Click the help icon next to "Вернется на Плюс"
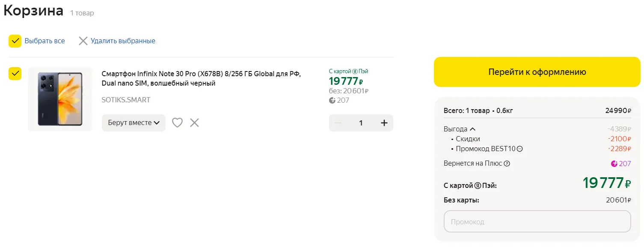Screen dimensions: 644x247 507,164
